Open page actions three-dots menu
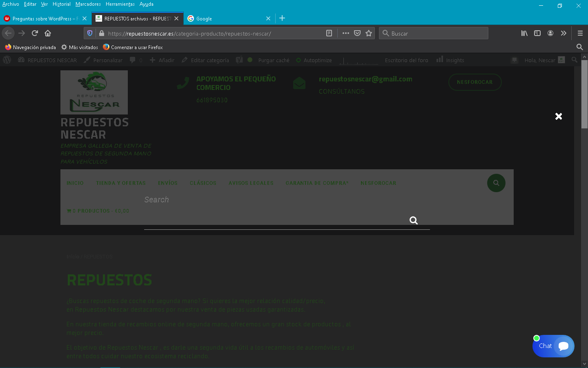Screen dimensions: 588x368 pyautogui.click(x=346, y=33)
